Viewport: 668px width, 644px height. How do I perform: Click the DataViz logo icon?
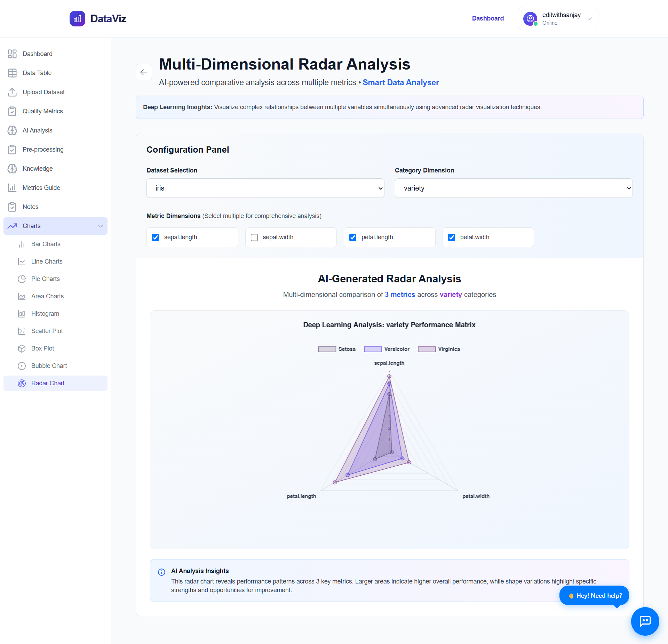[77, 18]
